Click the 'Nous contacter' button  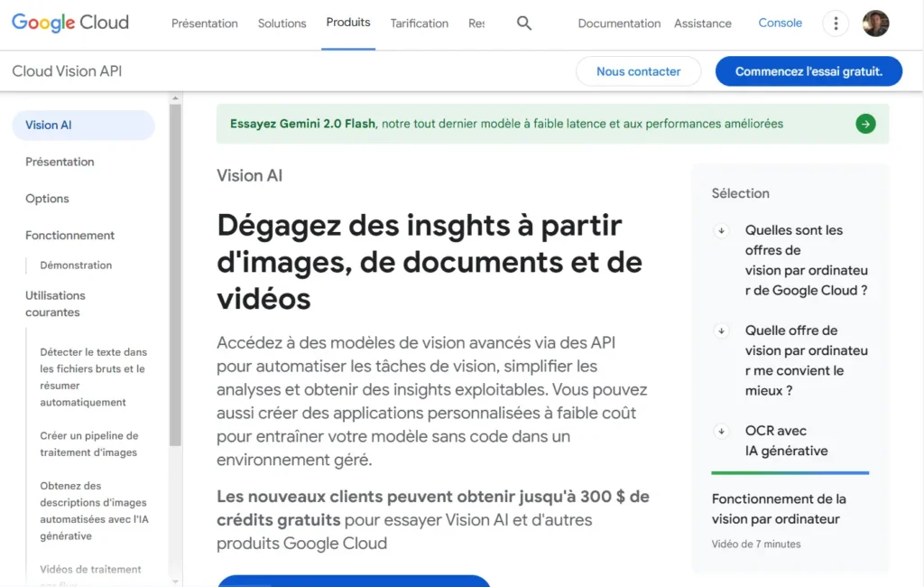click(638, 71)
